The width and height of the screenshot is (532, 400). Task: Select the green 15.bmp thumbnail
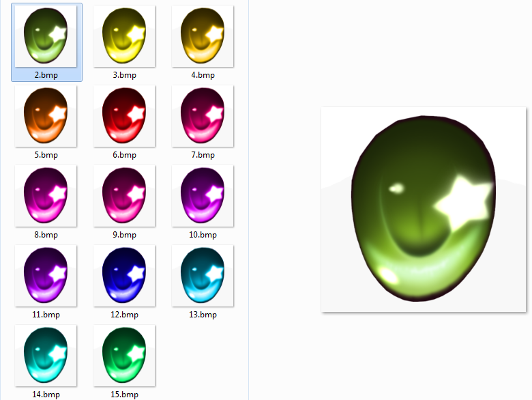coord(124,356)
